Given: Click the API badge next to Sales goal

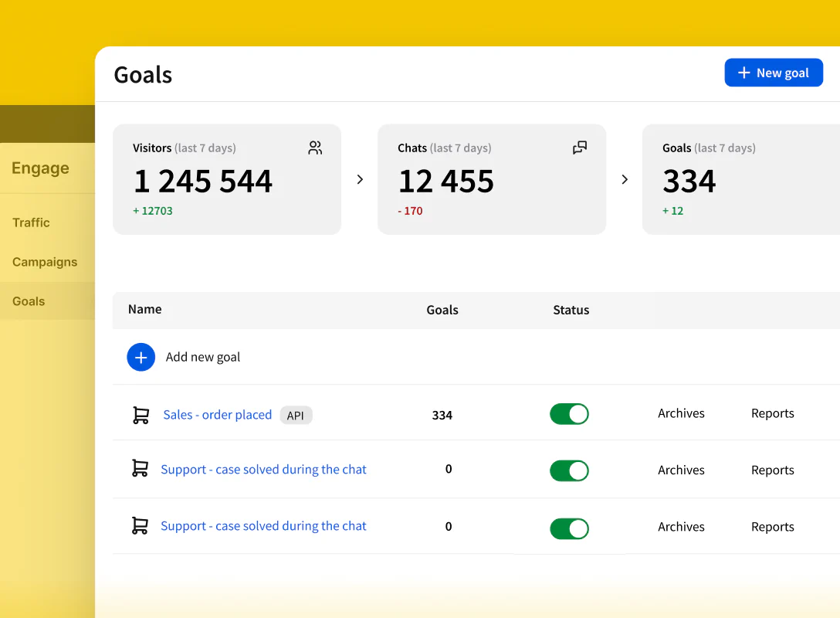Looking at the screenshot, I should pos(296,415).
